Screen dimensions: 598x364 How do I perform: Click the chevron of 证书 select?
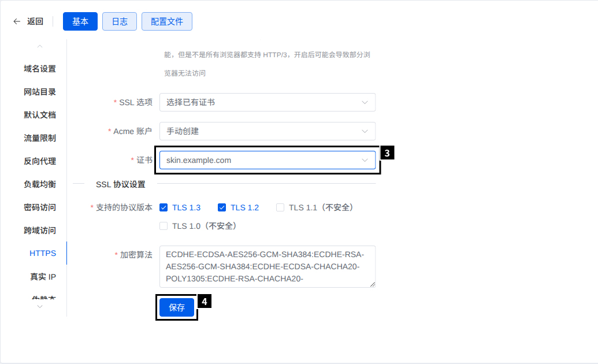tap(365, 160)
